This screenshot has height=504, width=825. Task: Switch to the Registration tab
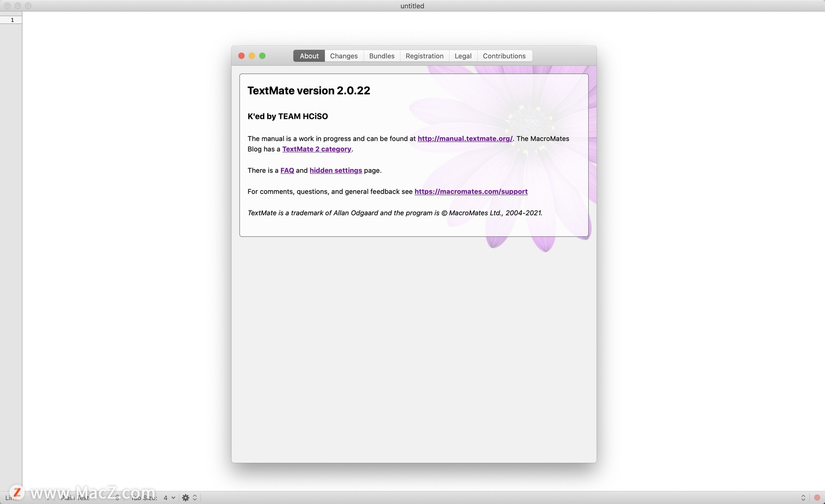[425, 56]
